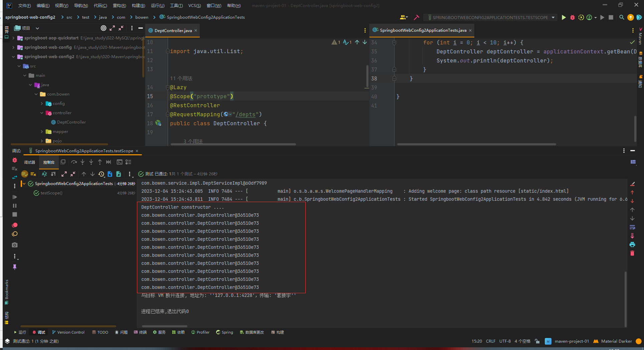Open Profiler tool window
This screenshot has width=644, height=350.
coord(200,332)
